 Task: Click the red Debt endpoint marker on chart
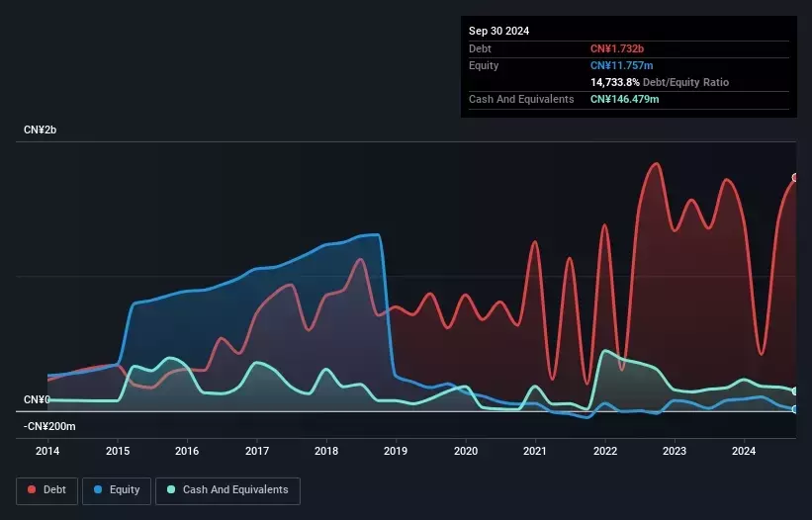(x=795, y=178)
